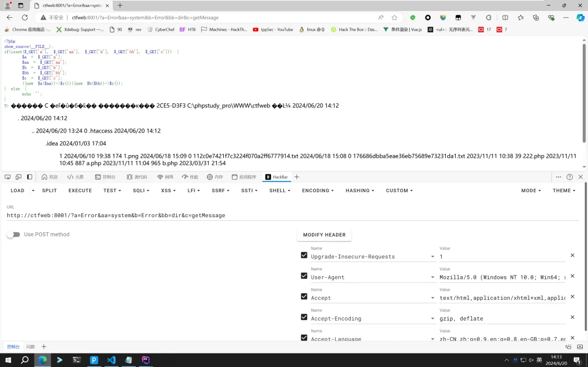Go back to the previous page
This screenshot has height=367, width=588.
point(9,18)
